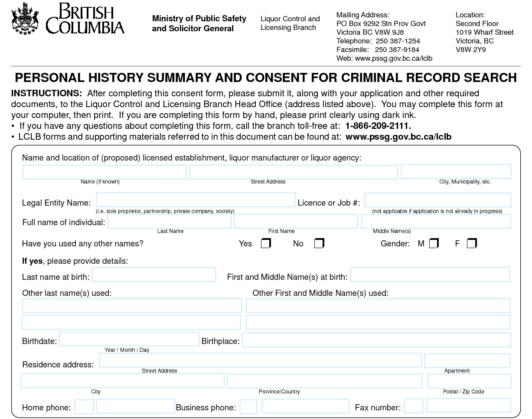Check the No box for other names
The image size is (532, 419).
pyautogui.click(x=319, y=243)
